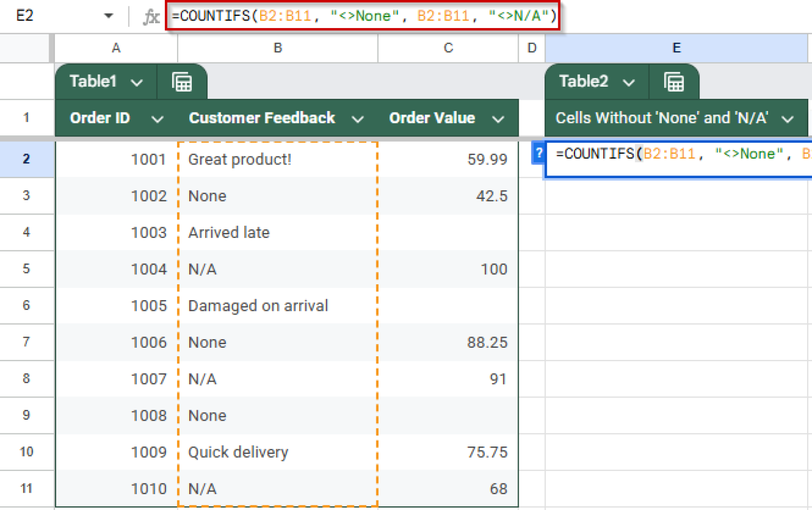Click the Order Value header text
This screenshot has height=510, width=812.
pos(432,118)
